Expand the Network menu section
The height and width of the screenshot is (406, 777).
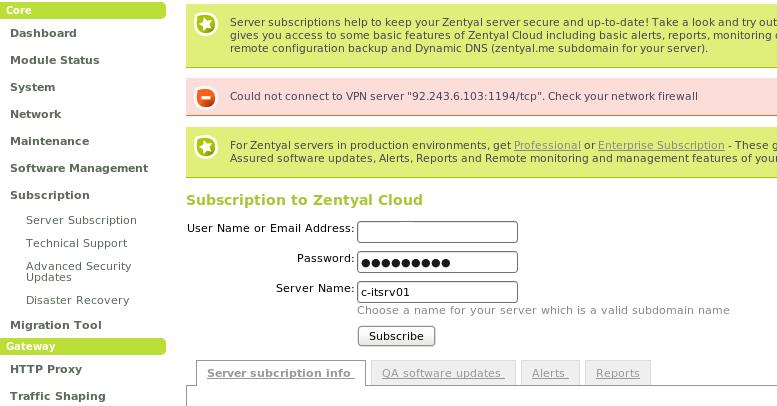[x=36, y=114]
